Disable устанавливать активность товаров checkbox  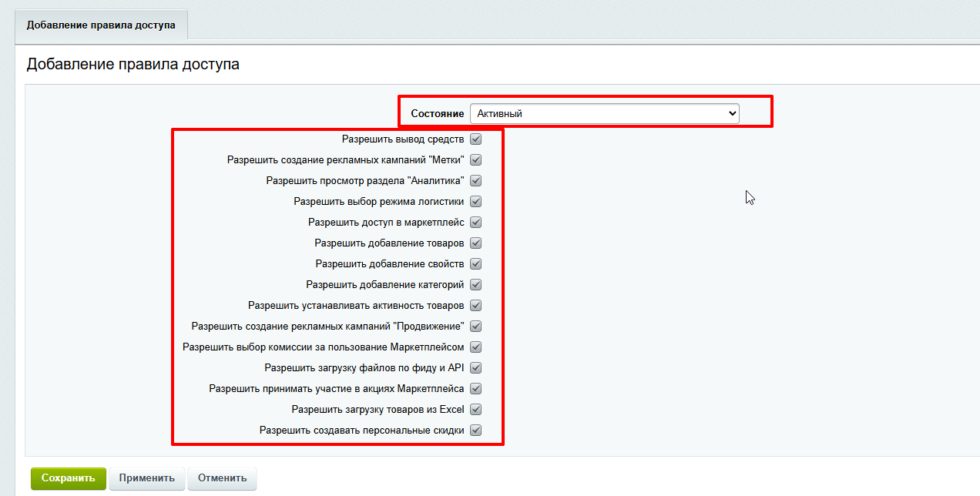tap(475, 306)
